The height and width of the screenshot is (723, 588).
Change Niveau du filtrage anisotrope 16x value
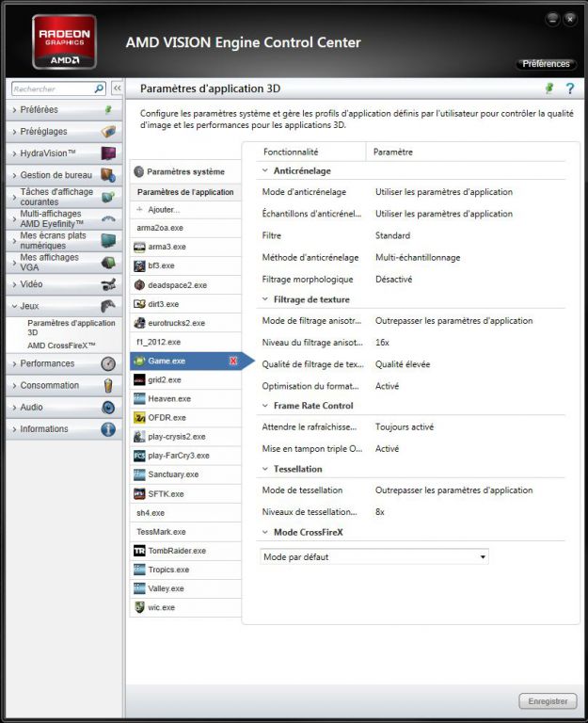[382, 343]
